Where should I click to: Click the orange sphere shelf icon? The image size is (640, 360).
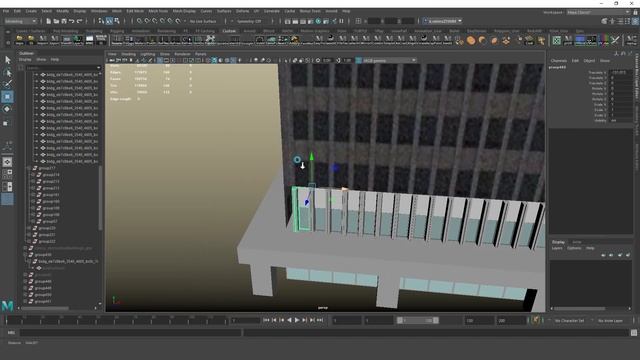pyautogui.click(x=471, y=40)
